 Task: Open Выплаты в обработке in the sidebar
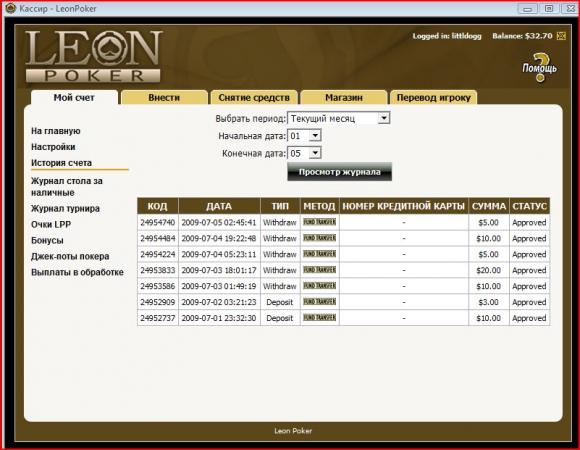pyautogui.click(x=77, y=272)
